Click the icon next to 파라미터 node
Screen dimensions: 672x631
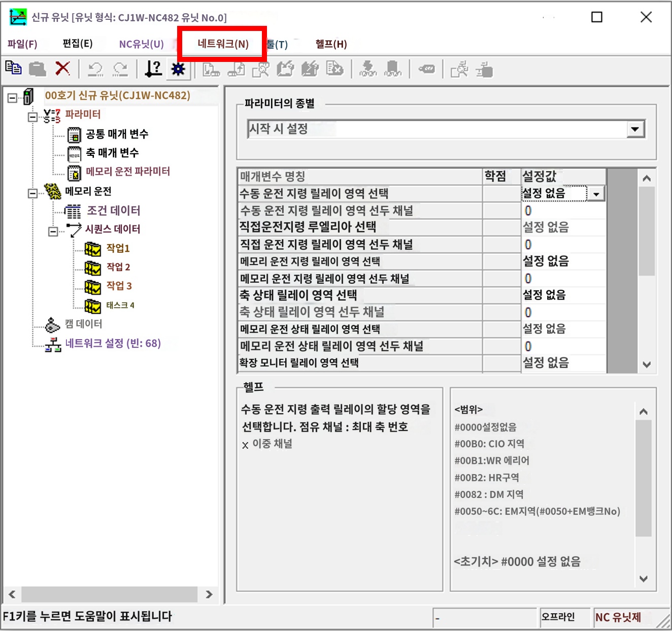coord(52,115)
